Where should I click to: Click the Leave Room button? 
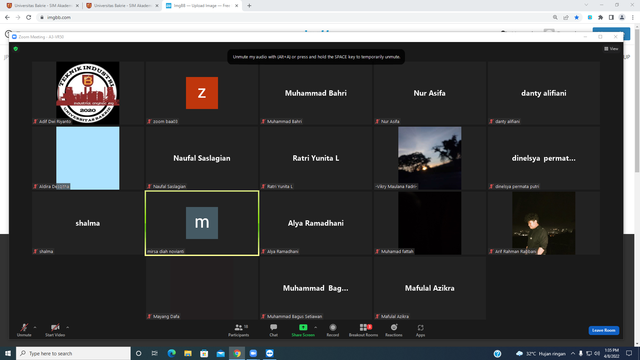tap(603, 330)
